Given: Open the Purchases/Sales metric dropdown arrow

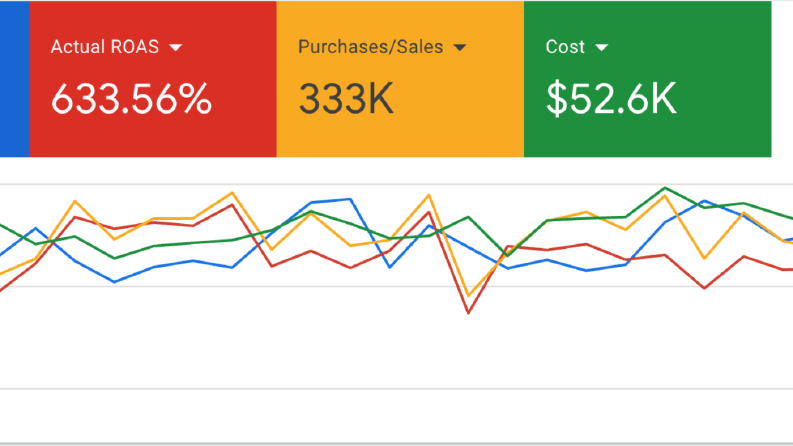Looking at the screenshot, I should (460, 48).
